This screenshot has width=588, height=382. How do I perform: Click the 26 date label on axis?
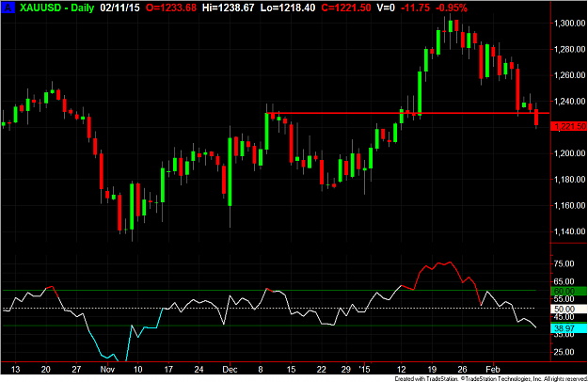point(462,369)
